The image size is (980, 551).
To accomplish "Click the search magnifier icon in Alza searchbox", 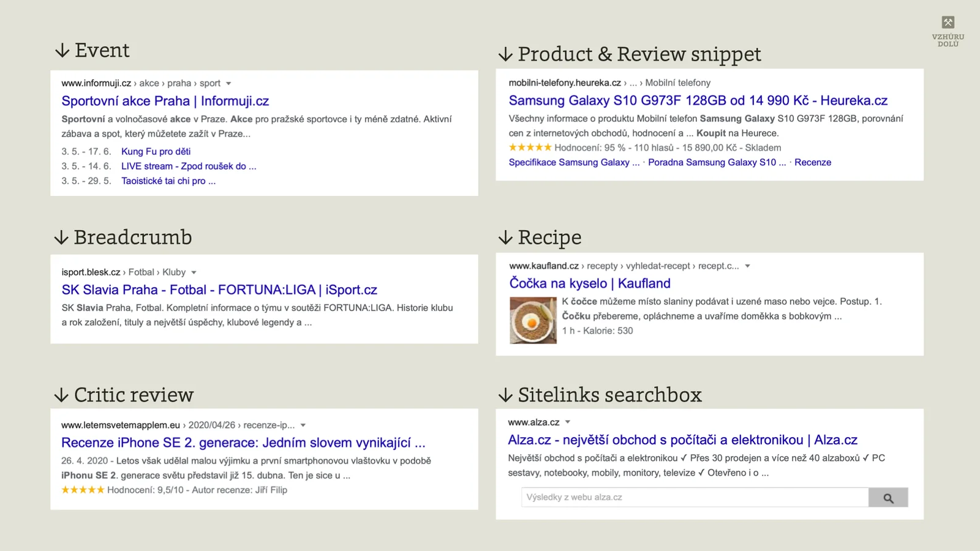I will [888, 497].
